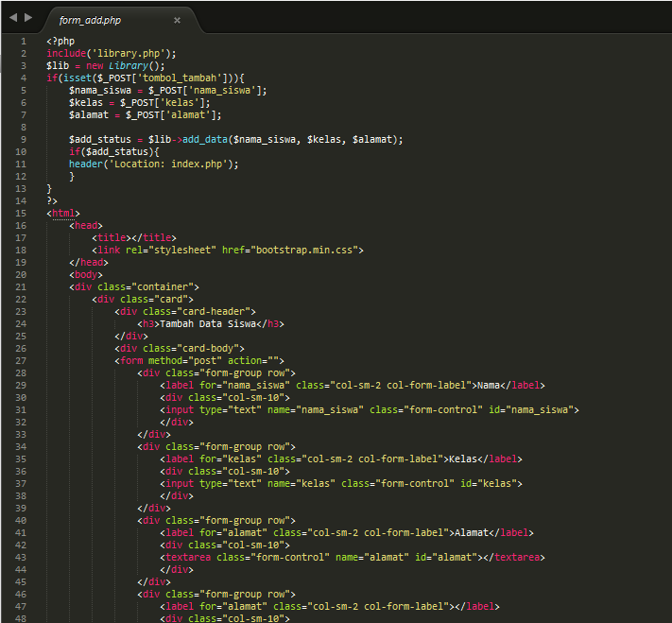The image size is (672, 623).
Task: Click line number 15 in gutter
Action: [21, 214]
